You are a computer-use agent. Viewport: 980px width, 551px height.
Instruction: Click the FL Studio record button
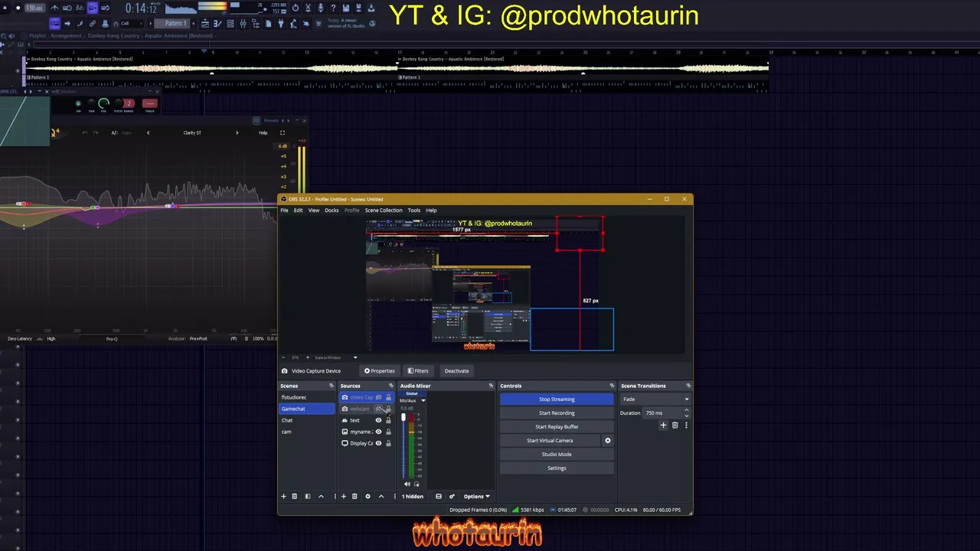pyautogui.click(x=18, y=8)
